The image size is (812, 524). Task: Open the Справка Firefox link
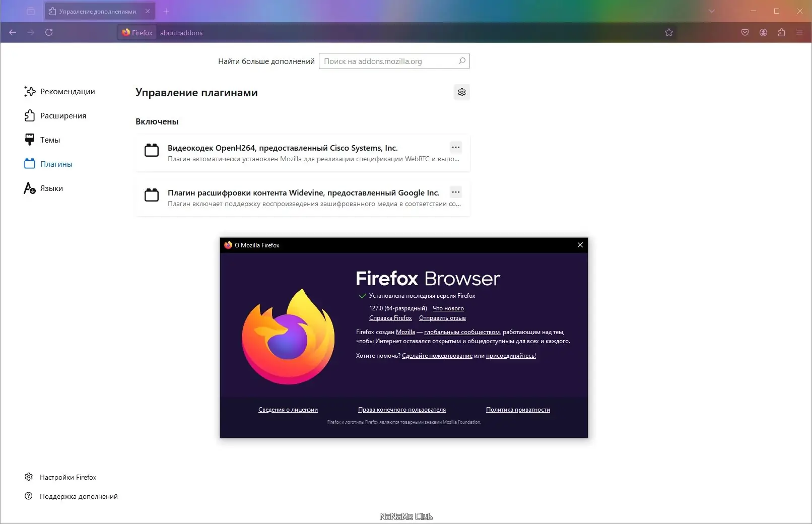tap(390, 318)
